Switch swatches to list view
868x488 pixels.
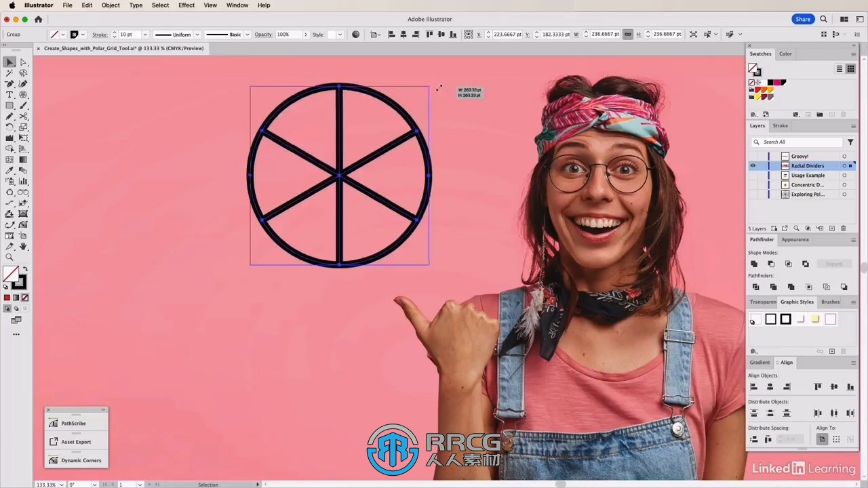pyautogui.click(x=840, y=68)
